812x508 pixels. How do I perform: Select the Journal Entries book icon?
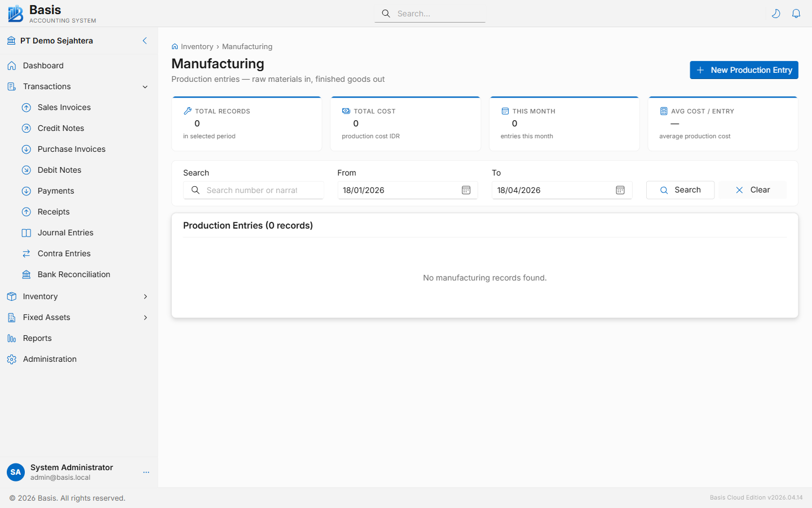[x=26, y=233]
